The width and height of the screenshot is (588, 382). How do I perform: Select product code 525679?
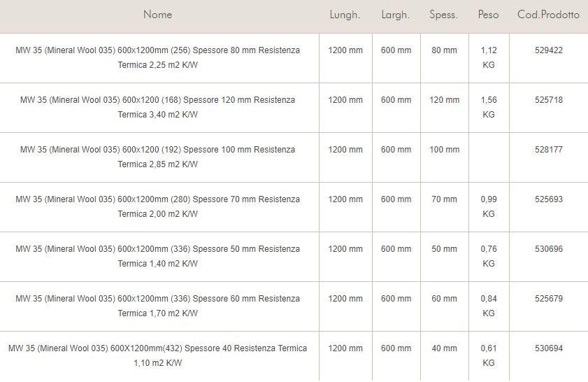click(x=548, y=299)
